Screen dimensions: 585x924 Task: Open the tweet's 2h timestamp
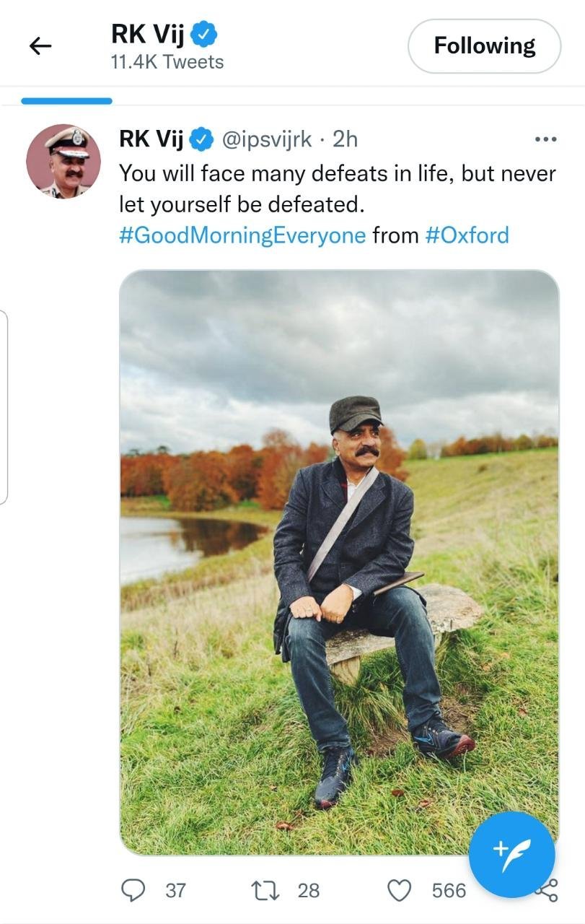pyautogui.click(x=345, y=139)
